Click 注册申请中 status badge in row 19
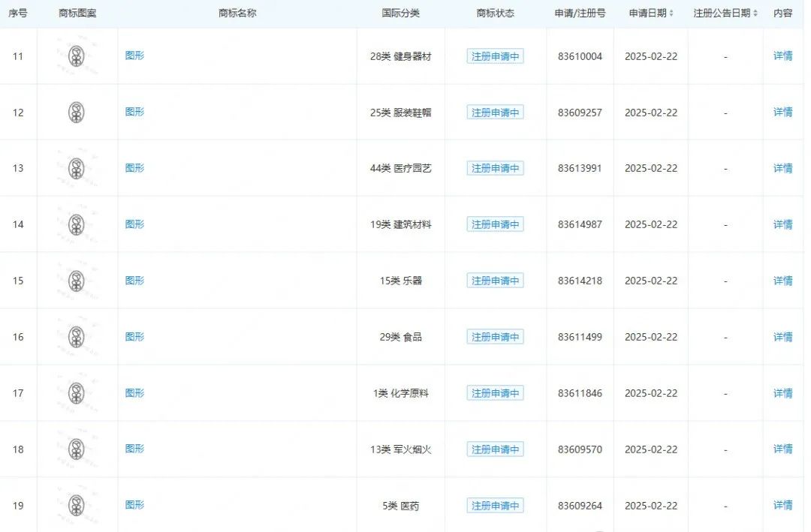The image size is (811, 532). [495, 506]
